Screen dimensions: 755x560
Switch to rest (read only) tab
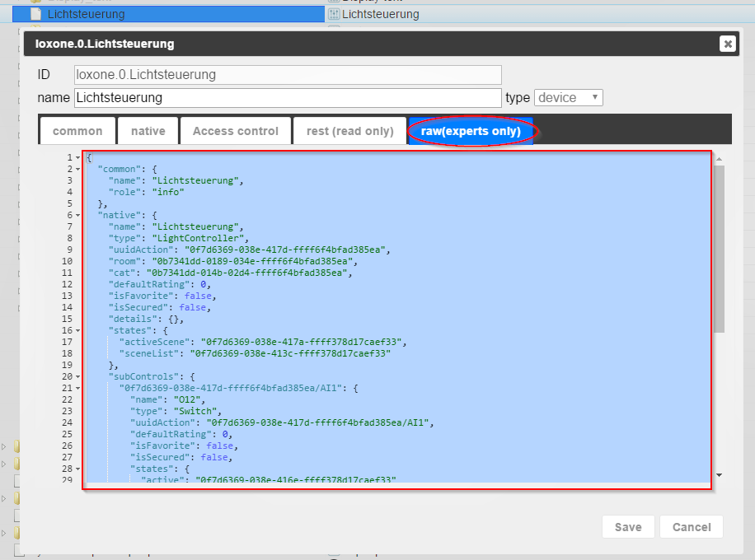click(x=350, y=131)
